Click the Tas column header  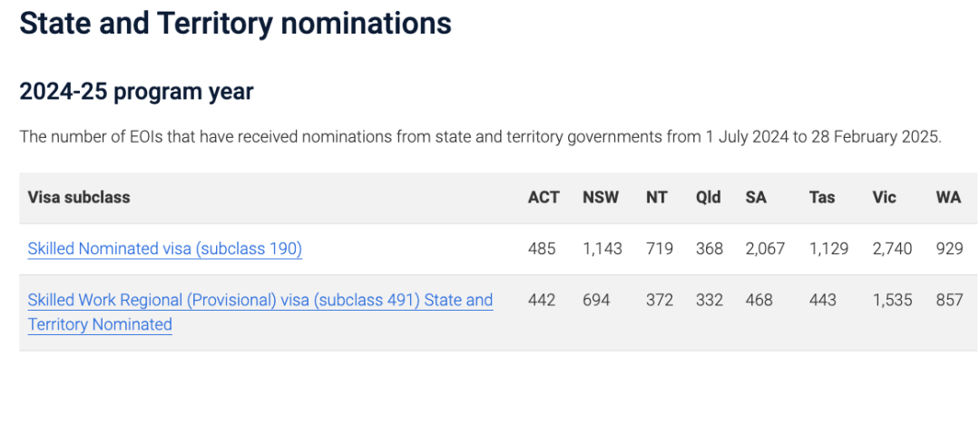821,197
